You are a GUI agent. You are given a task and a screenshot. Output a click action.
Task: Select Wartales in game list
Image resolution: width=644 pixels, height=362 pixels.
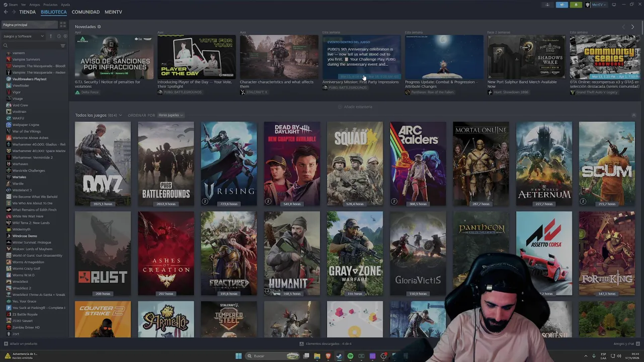[x=19, y=177]
